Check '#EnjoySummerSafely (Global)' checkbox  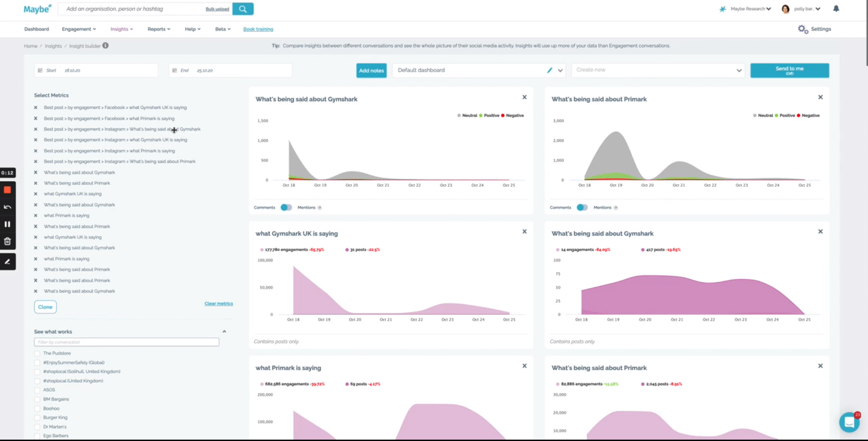pyautogui.click(x=37, y=363)
